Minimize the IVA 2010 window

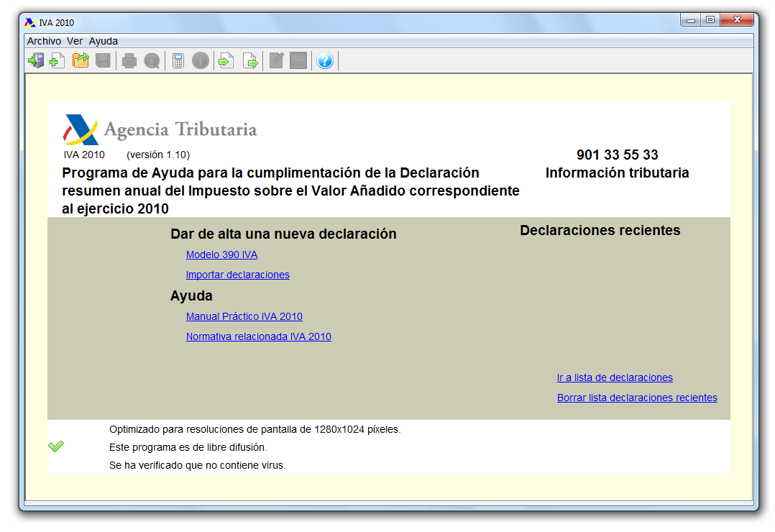point(691,20)
